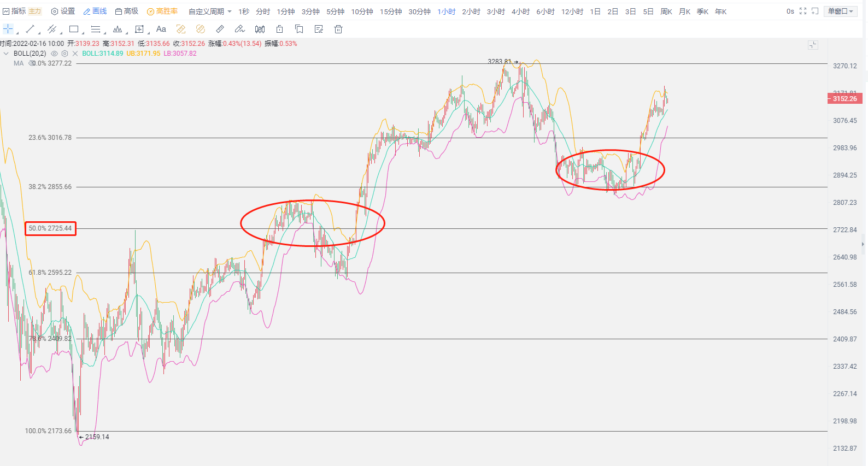Open the 单窗口 window layout dropdown
The image size is (868, 466).
click(840, 11)
